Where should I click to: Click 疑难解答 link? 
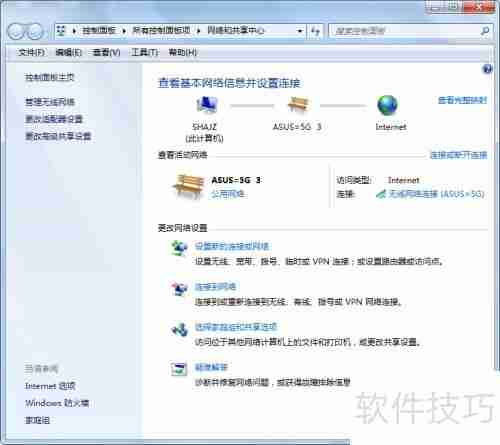click(x=211, y=367)
